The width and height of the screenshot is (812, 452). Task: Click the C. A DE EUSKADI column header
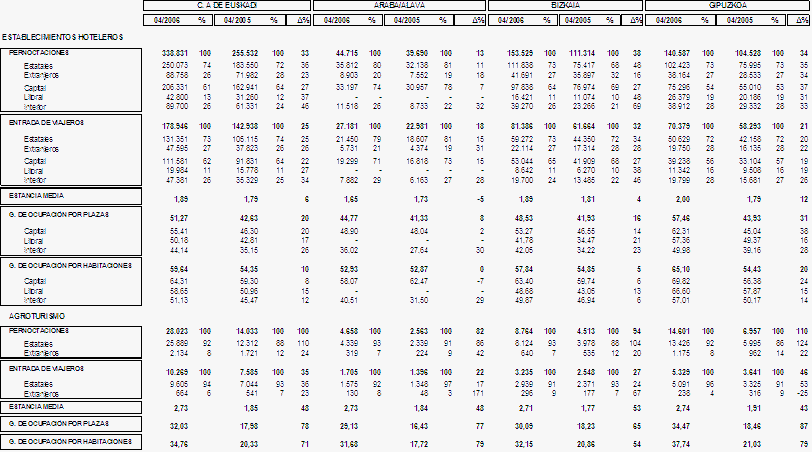pyautogui.click(x=227, y=5)
